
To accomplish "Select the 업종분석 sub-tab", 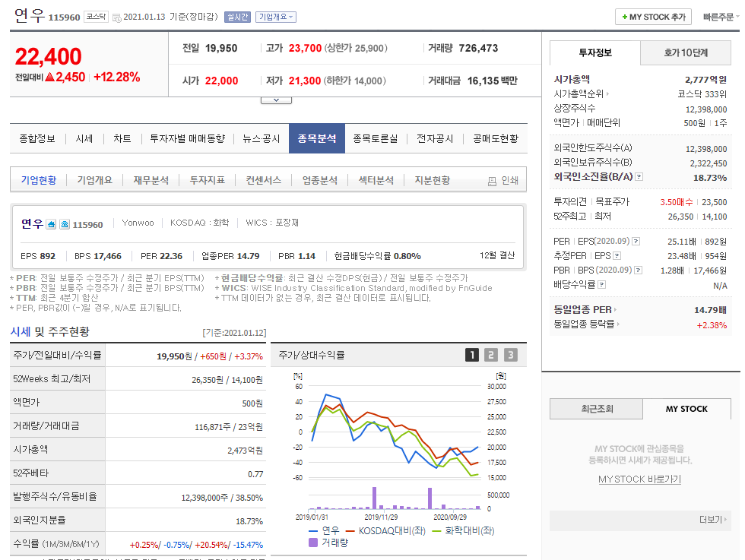I will coord(320,181).
